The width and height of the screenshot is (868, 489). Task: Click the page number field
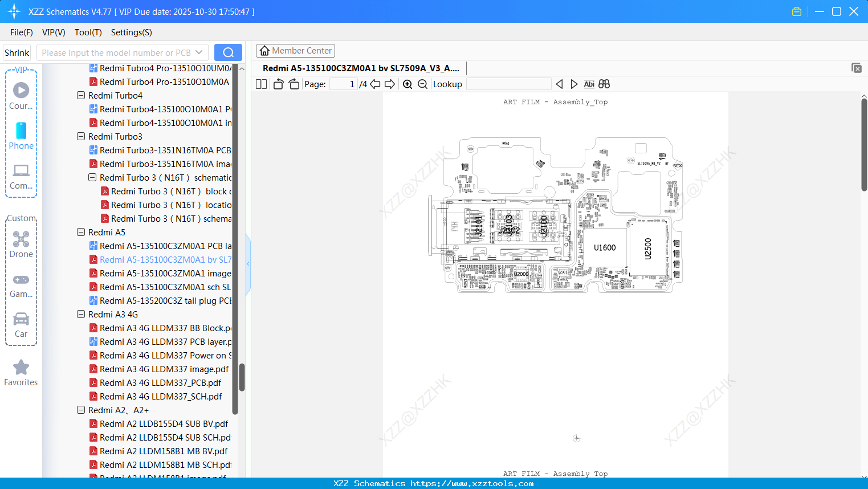343,84
